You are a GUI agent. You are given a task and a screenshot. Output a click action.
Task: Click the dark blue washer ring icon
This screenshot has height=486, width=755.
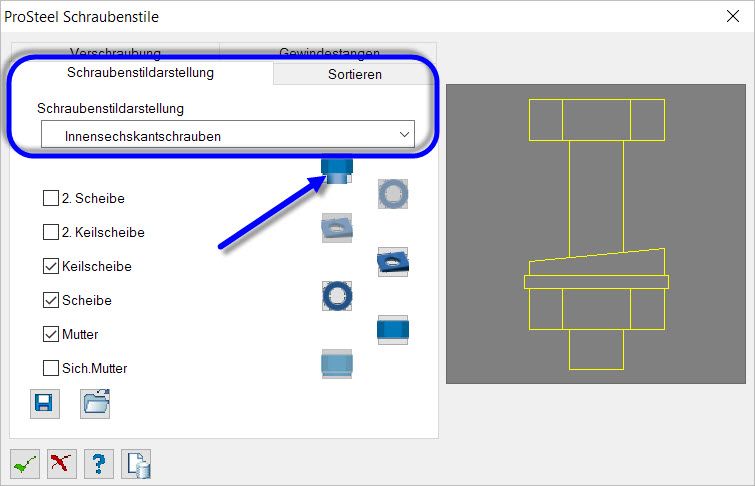point(337,296)
